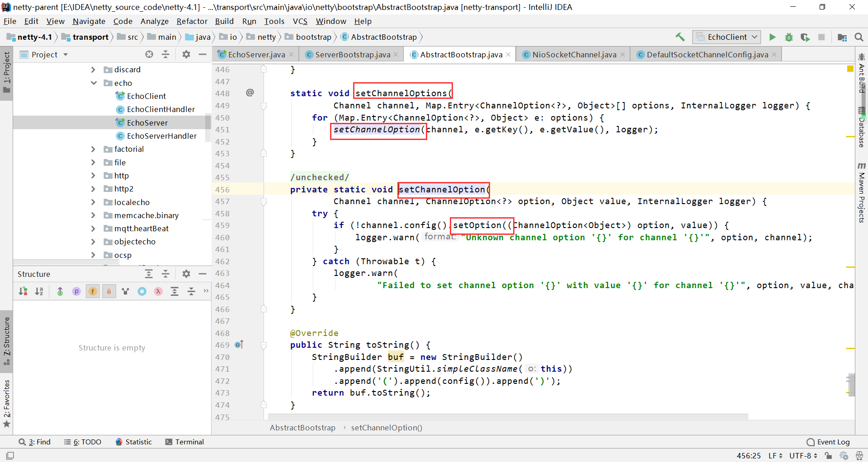Fold the setChannelOptions method on line 449
Screen dimensions: 868x462
[264, 106]
